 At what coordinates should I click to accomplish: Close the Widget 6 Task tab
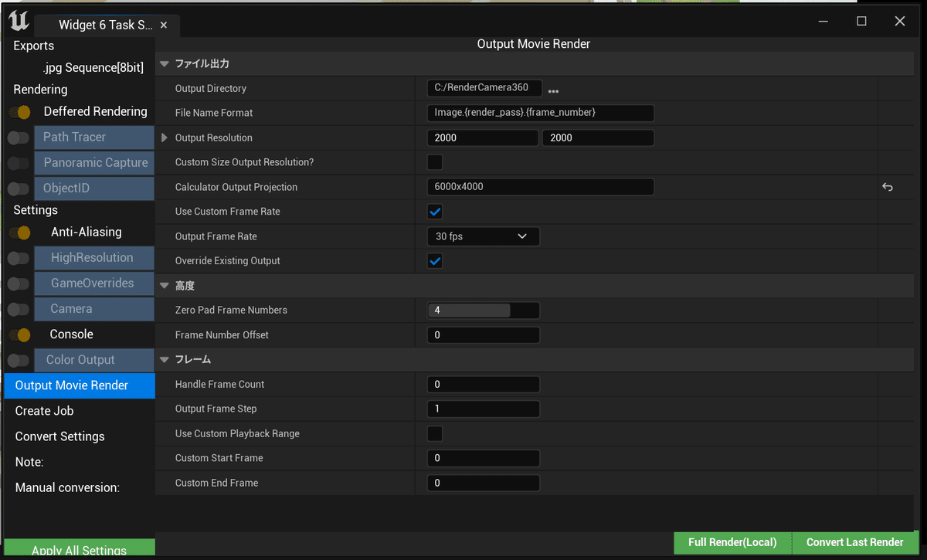point(164,25)
